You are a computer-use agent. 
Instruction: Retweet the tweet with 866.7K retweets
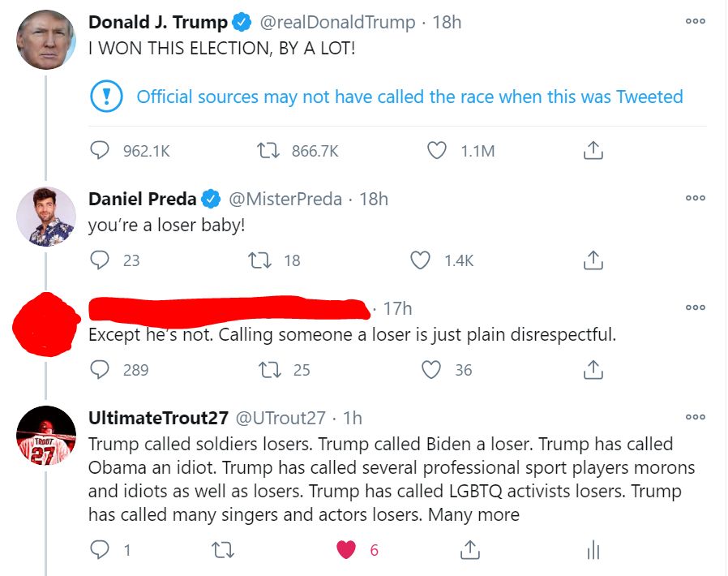tap(265, 150)
